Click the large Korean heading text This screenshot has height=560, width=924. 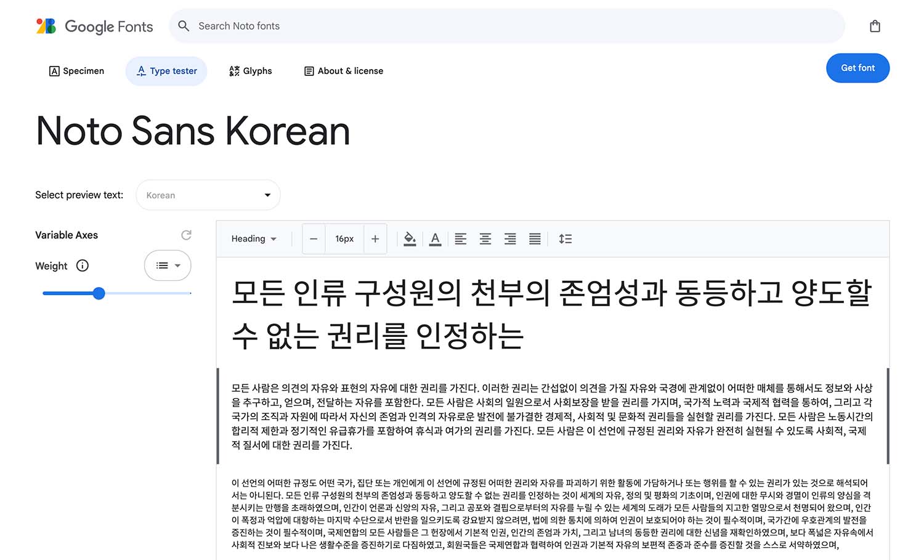[551, 314]
